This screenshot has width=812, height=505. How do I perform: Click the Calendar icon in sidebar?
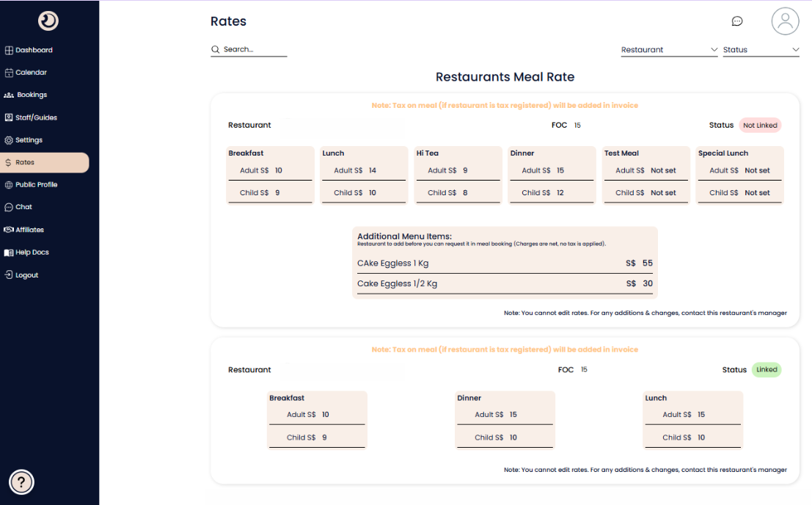click(9, 73)
